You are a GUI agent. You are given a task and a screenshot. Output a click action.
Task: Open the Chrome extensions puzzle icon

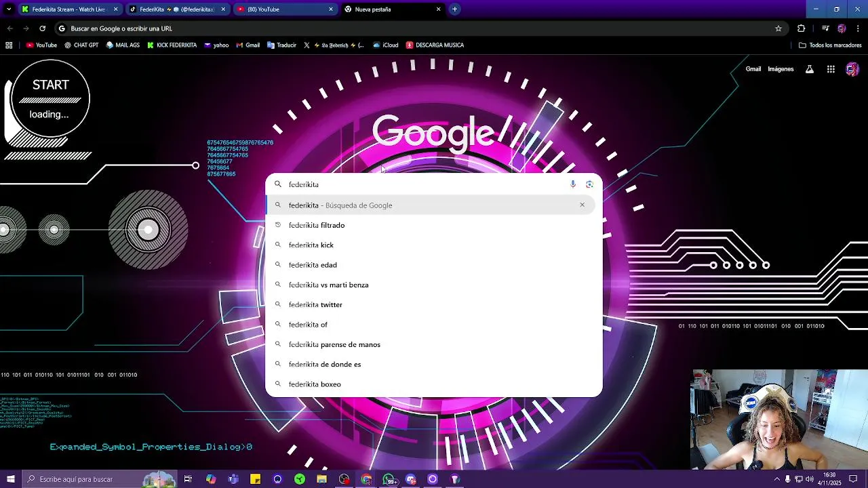coord(802,28)
